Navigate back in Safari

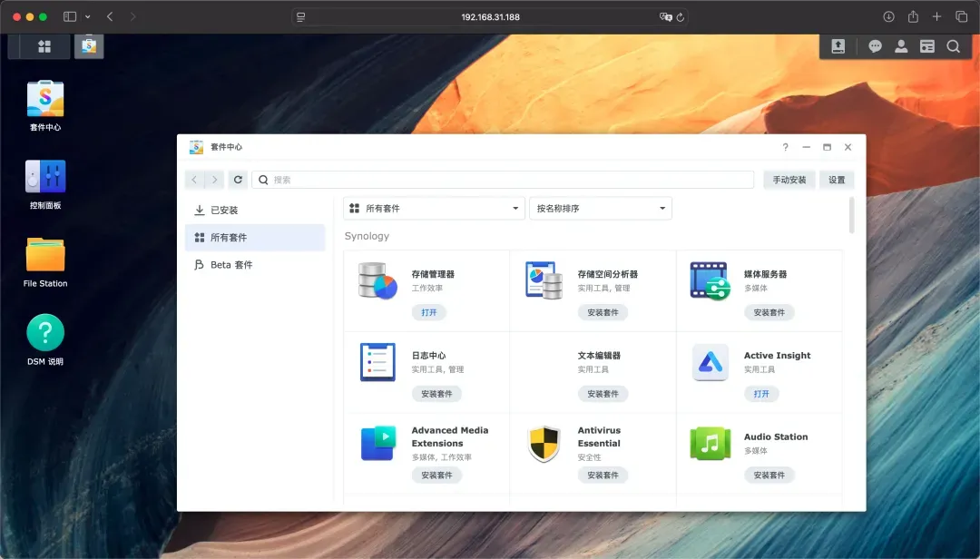click(110, 17)
